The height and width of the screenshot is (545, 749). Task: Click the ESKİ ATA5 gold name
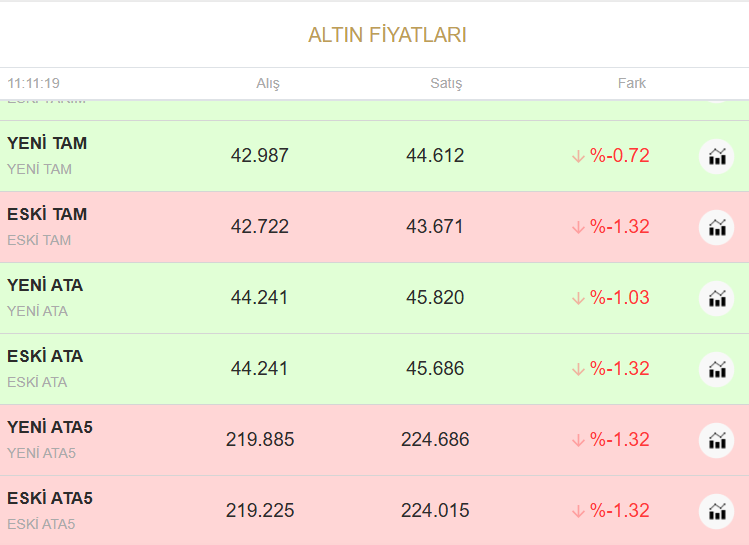[50, 499]
